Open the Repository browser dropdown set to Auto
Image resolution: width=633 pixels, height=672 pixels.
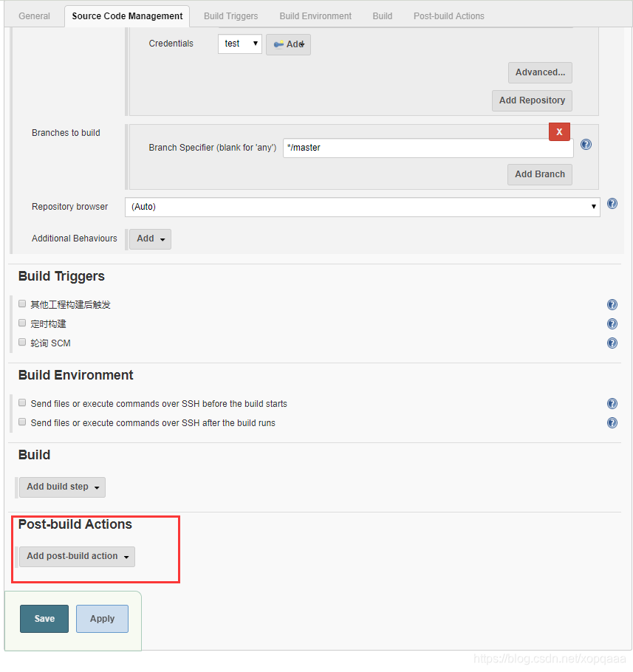coord(362,207)
